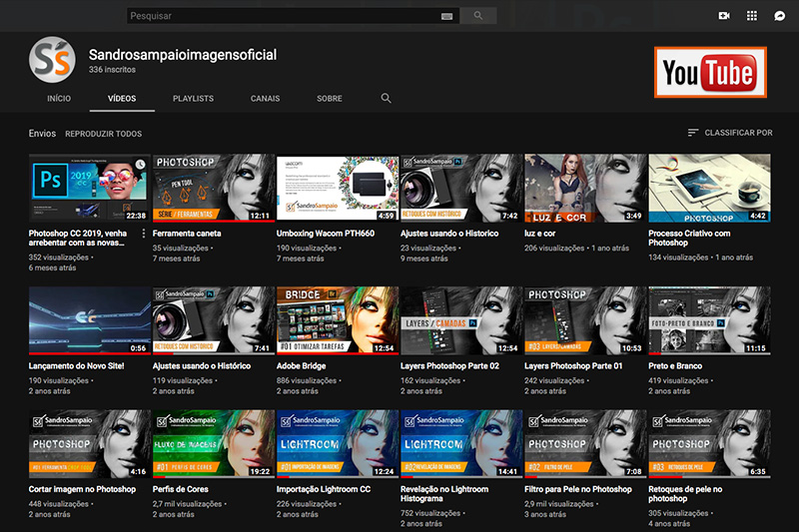Open Processo Criativo com Photoshop thumbnail
This screenshot has height=532, width=799.
click(x=709, y=188)
